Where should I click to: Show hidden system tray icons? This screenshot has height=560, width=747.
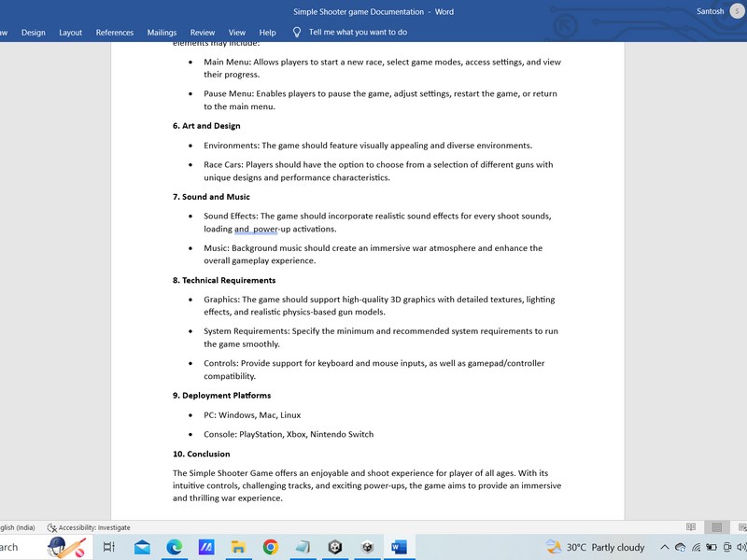click(665, 547)
